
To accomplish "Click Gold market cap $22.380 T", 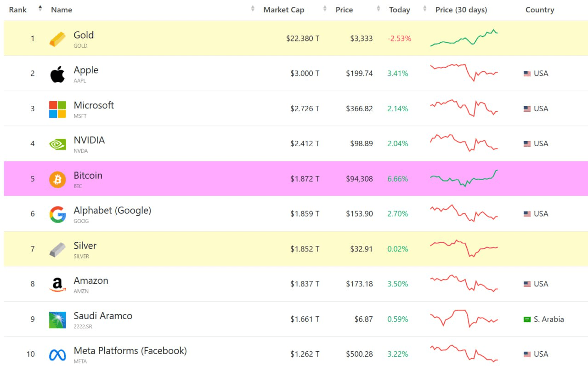I will click(x=302, y=39).
